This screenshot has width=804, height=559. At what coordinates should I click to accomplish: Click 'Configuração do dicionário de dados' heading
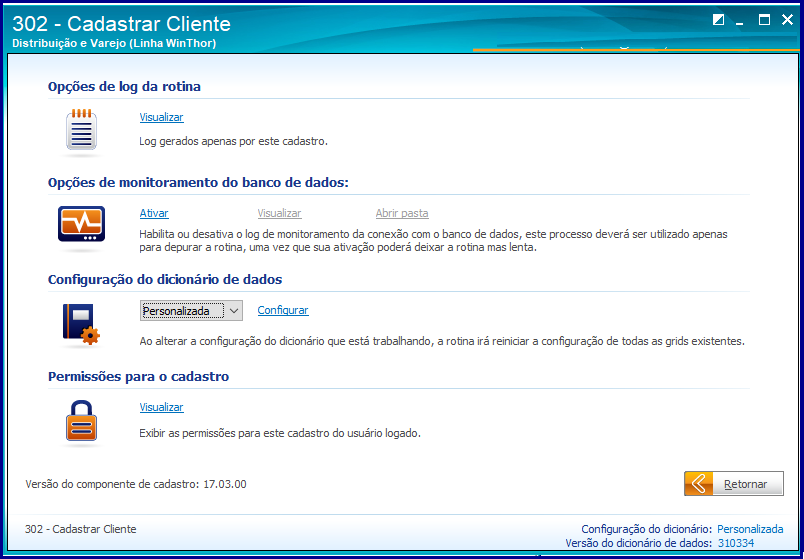tap(165, 280)
